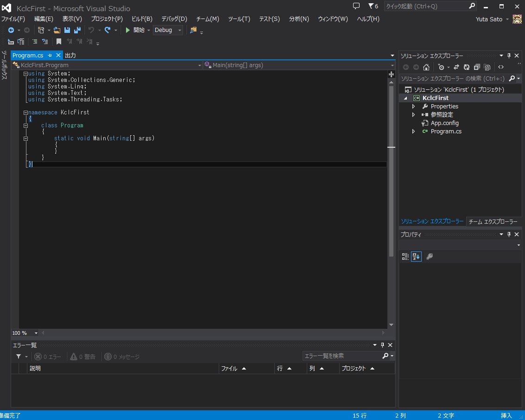Expand the Program.cs tree node

pos(413,132)
